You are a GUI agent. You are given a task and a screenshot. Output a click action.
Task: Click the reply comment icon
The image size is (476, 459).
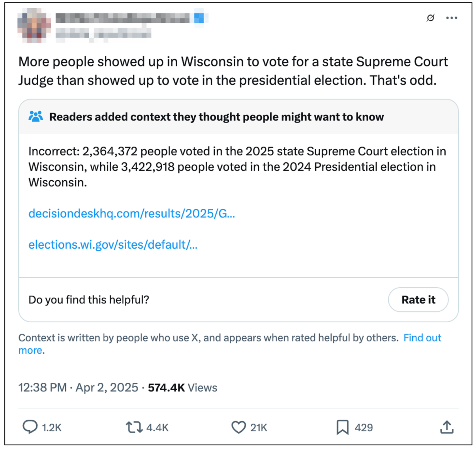[30, 427]
